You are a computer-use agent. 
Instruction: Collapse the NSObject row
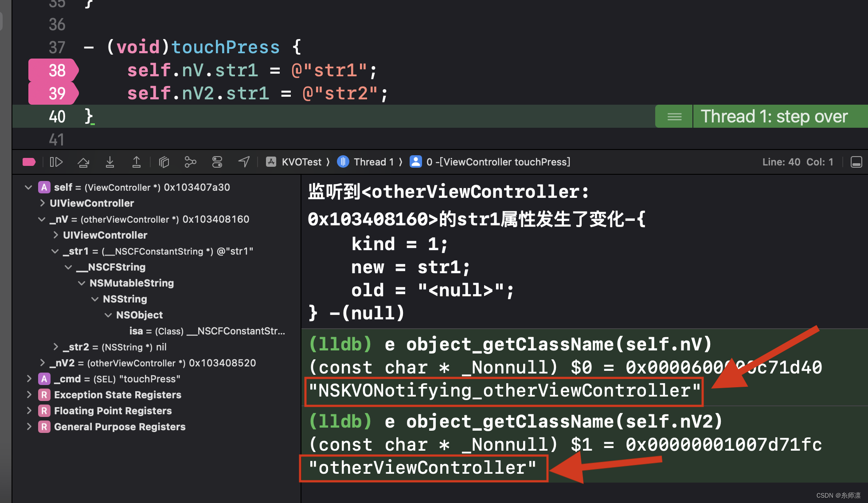point(108,315)
